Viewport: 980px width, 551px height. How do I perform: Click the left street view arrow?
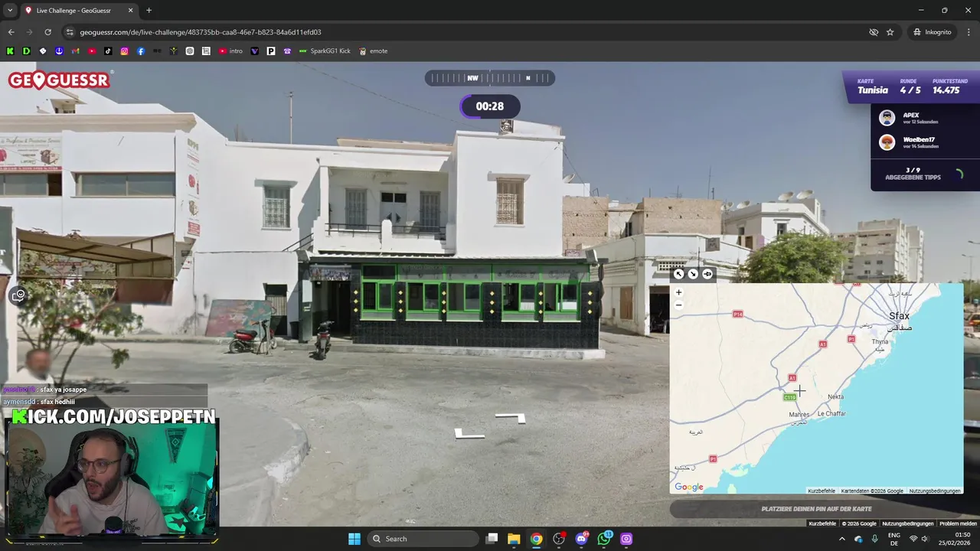coord(469,434)
